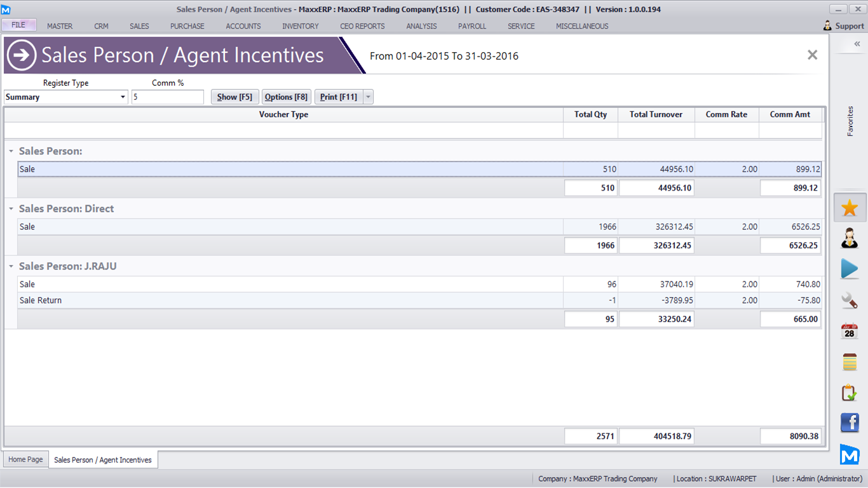Click the Comm % input field
Viewport: 868px width, 488px height.
[x=167, y=97]
